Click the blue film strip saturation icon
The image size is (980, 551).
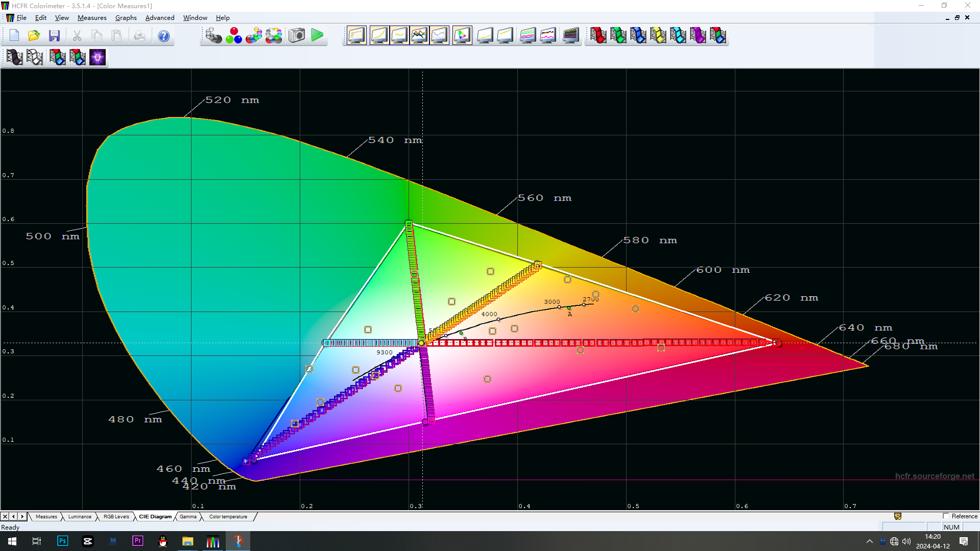pyautogui.click(x=638, y=36)
